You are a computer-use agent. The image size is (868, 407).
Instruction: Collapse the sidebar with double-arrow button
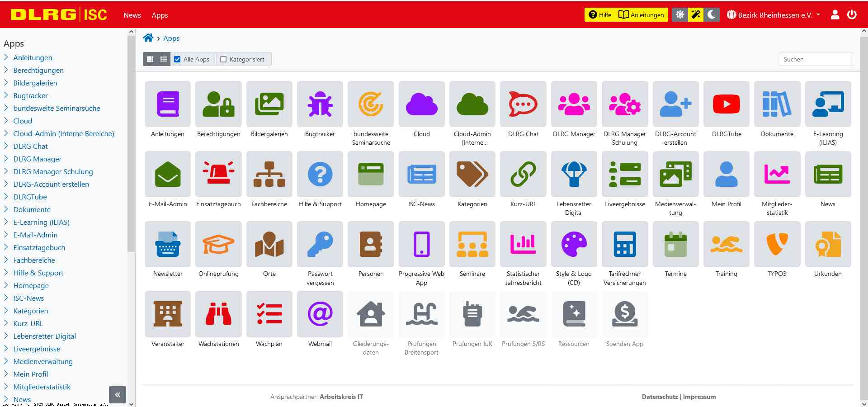[118, 394]
